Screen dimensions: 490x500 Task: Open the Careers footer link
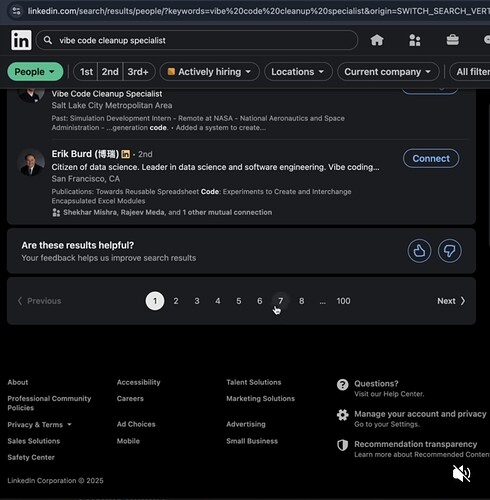click(130, 399)
